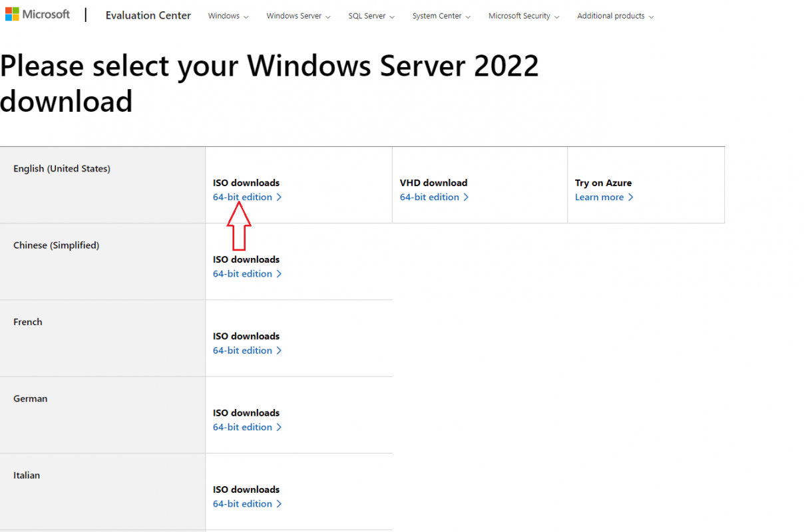
Task: Expand the Windows Server menu
Action: click(298, 16)
